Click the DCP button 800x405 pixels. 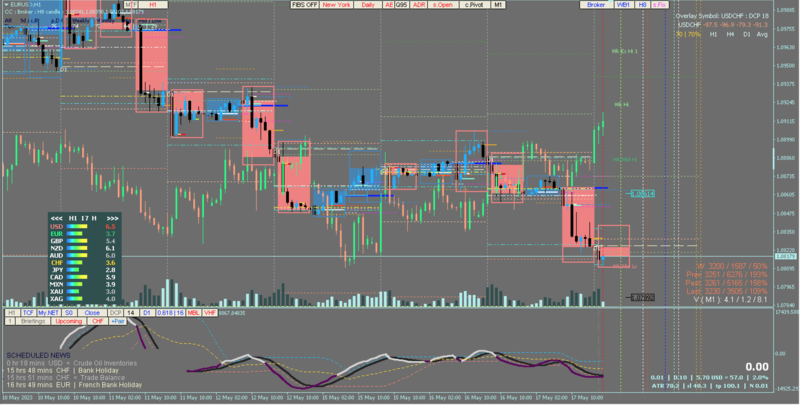[x=115, y=313]
